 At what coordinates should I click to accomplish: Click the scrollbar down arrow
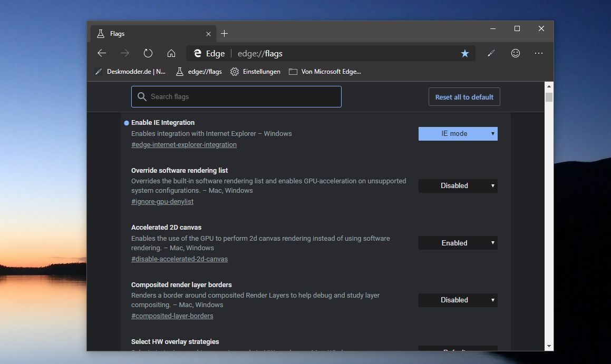549,346
